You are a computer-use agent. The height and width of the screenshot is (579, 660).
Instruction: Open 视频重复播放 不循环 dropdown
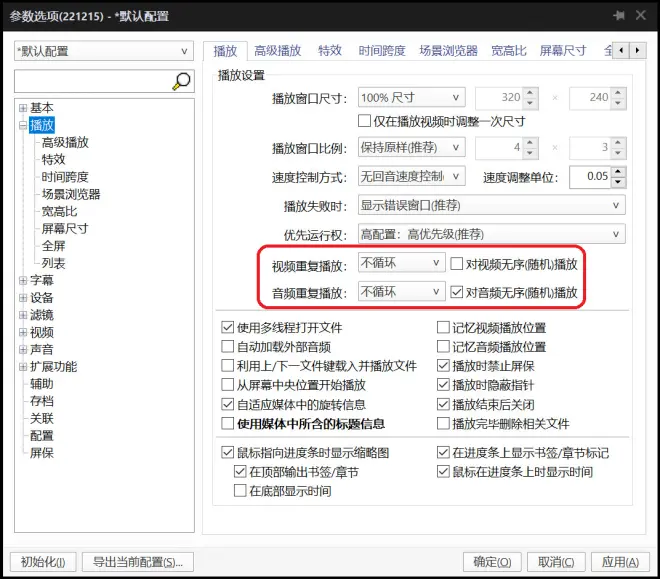401,263
